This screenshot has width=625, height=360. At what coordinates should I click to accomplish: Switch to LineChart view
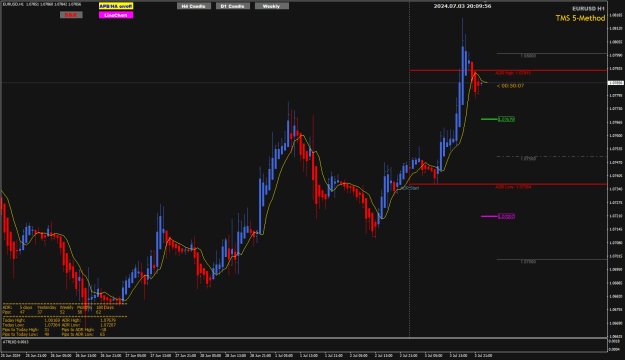[116, 15]
